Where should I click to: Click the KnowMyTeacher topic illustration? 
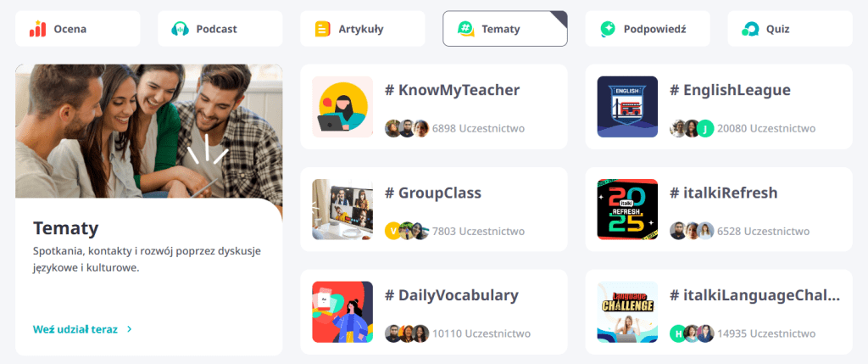(x=342, y=106)
